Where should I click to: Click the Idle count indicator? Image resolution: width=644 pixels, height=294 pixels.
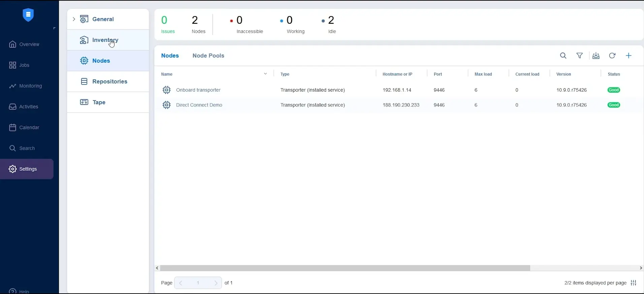pyautogui.click(x=329, y=25)
